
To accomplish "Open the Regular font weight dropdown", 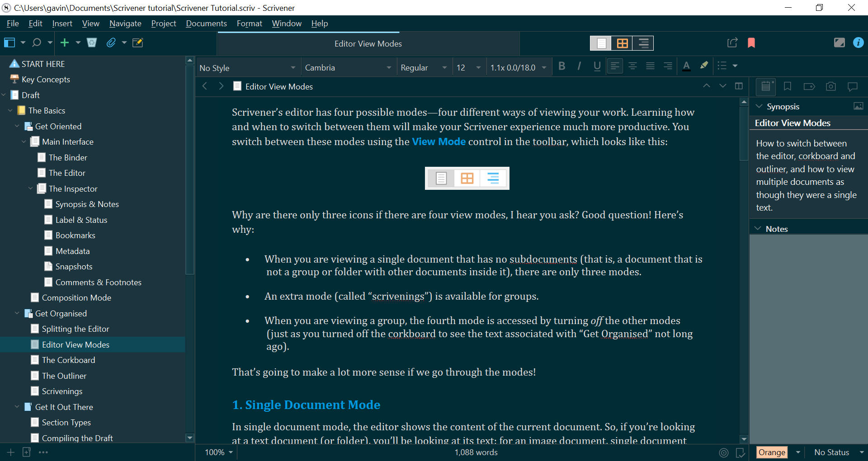I will click(424, 67).
